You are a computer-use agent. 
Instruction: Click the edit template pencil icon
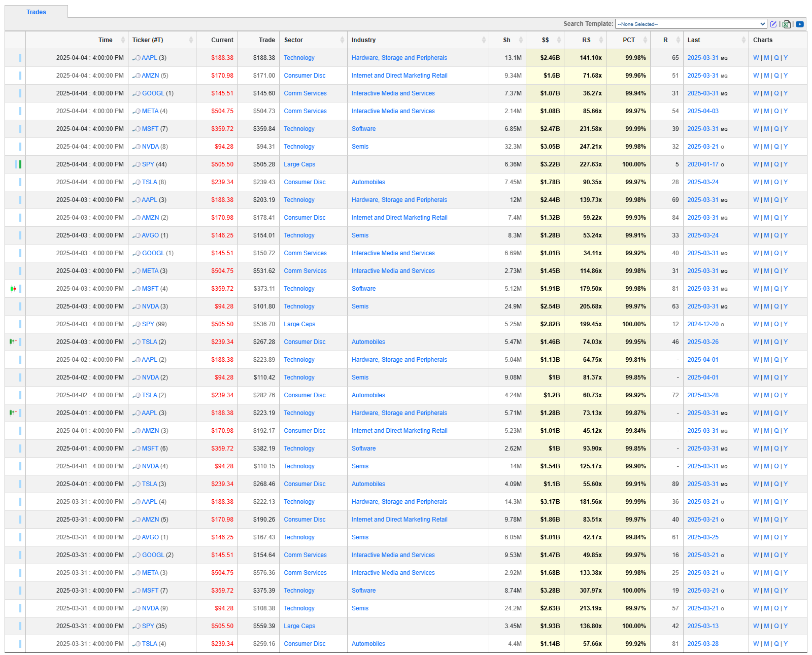point(773,24)
